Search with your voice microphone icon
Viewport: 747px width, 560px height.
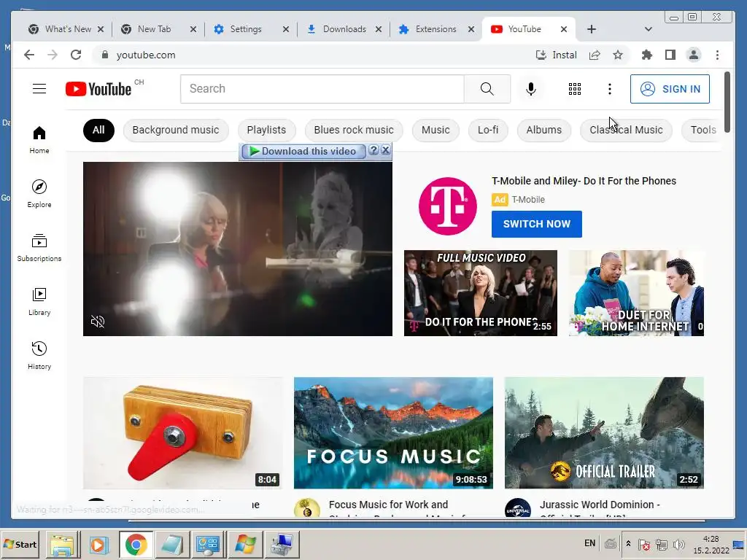pos(531,88)
